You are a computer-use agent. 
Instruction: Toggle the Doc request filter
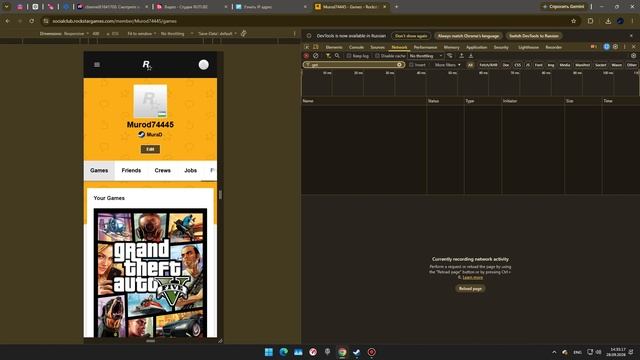pos(506,65)
